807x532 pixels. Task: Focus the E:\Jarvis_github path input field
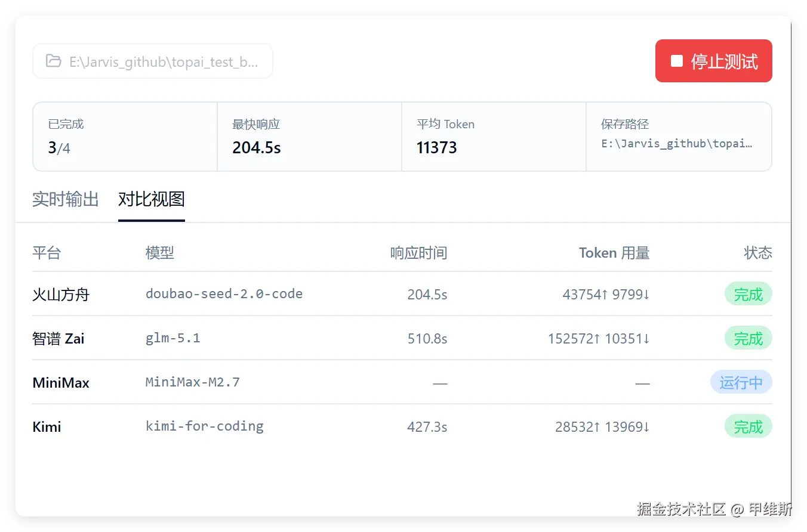pyautogui.click(x=152, y=61)
